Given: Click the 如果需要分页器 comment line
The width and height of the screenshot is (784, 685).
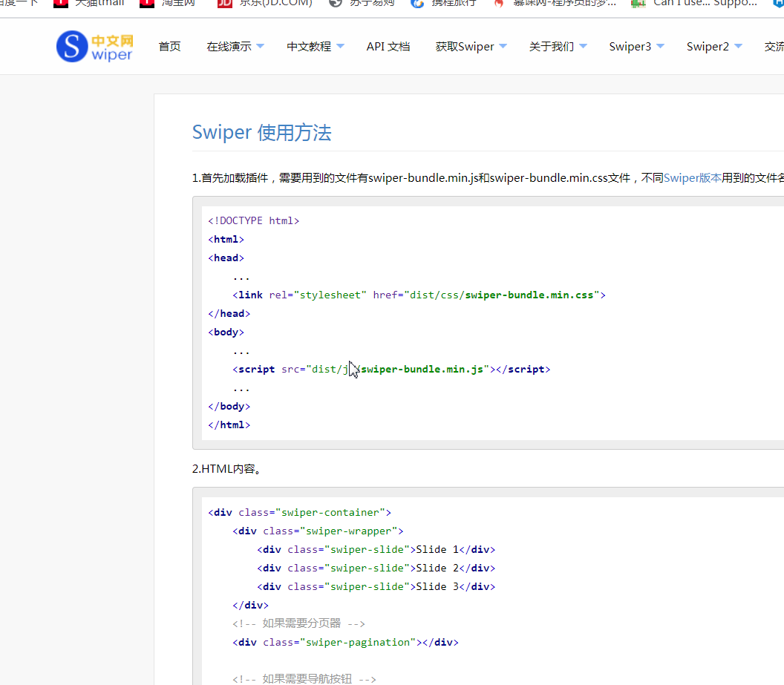Looking at the screenshot, I should click(299, 623).
